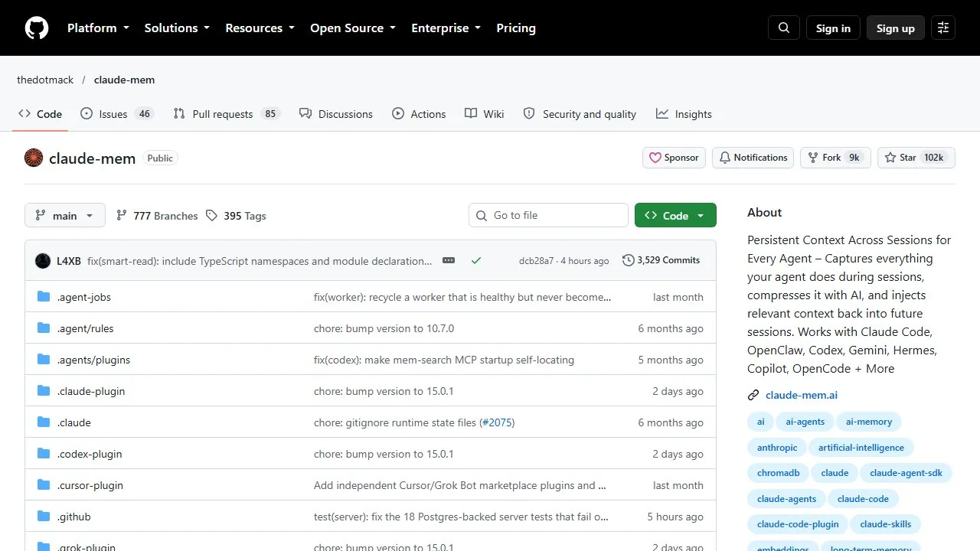This screenshot has height=551, width=980.
Task: Expand the Resources navigation menu
Action: (x=260, y=28)
